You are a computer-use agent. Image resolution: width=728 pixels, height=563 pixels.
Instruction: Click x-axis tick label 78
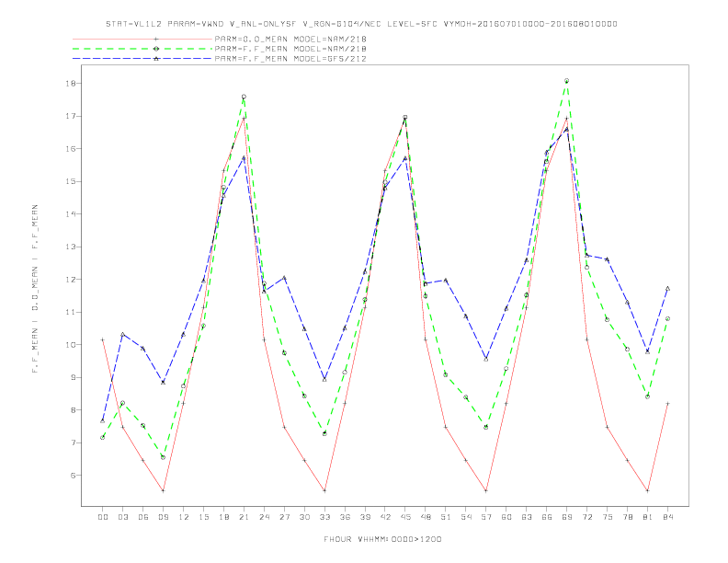[x=627, y=517]
